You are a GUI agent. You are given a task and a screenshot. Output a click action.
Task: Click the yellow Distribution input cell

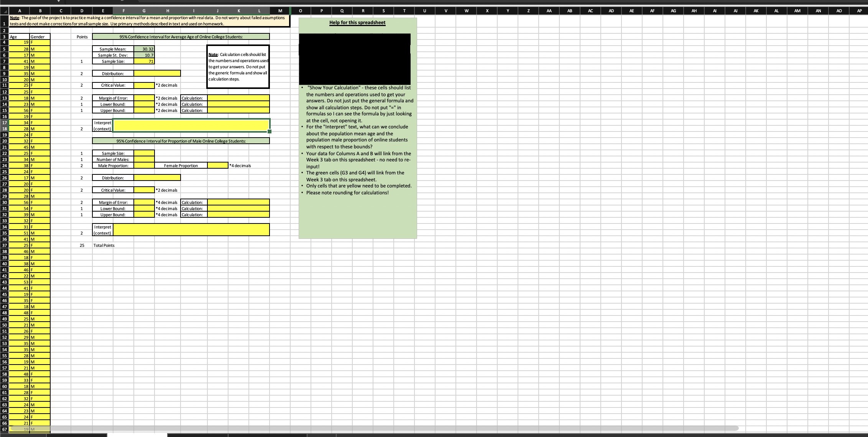156,73
